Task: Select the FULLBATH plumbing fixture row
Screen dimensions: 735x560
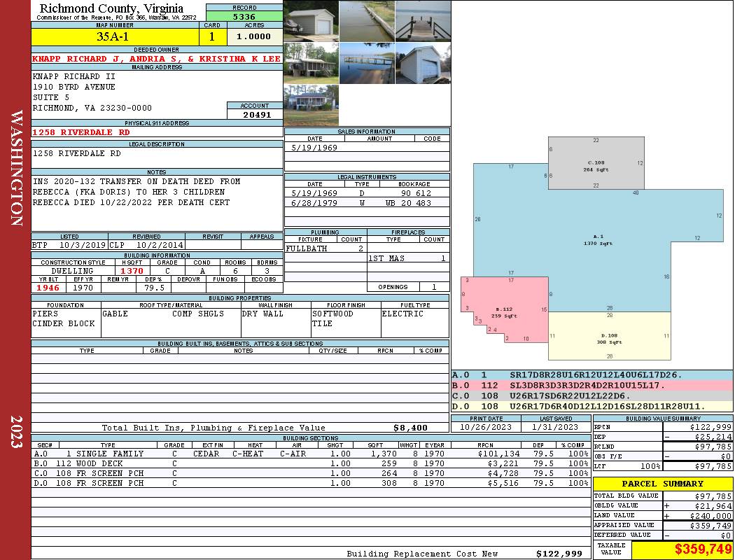Action: 325,248
